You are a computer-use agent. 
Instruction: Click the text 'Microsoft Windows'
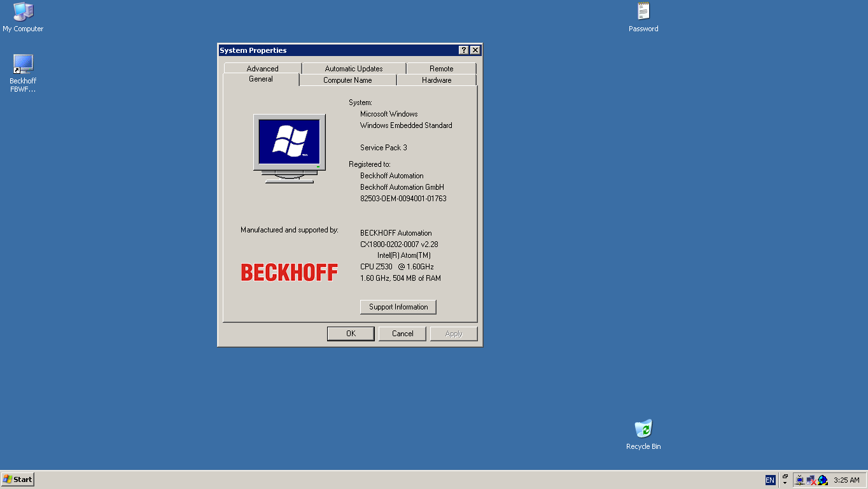tap(389, 114)
